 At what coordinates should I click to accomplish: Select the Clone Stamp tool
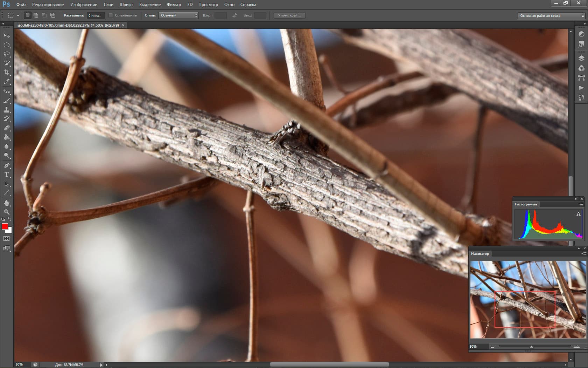(7, 110)
